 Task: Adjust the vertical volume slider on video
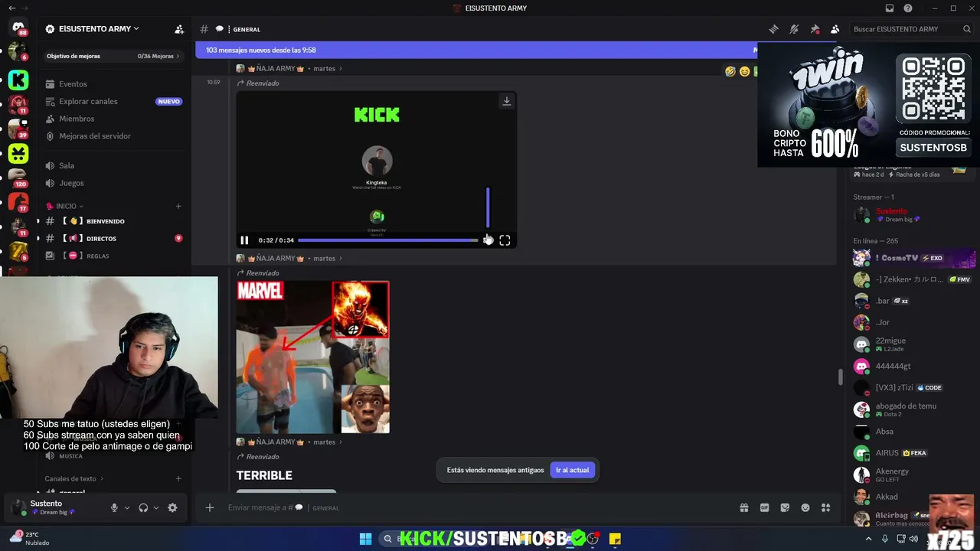pyautogui.click(x=488, y=207)
